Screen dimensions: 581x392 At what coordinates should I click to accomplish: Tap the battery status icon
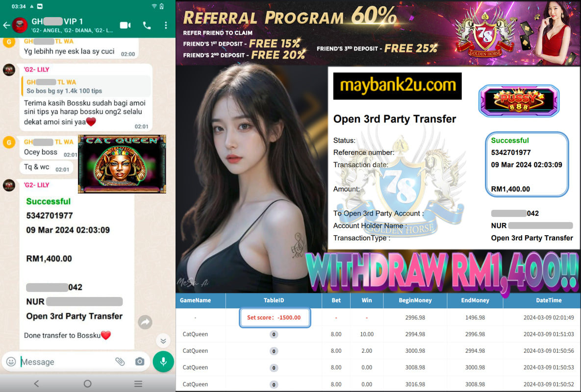(x=162, y=6)
